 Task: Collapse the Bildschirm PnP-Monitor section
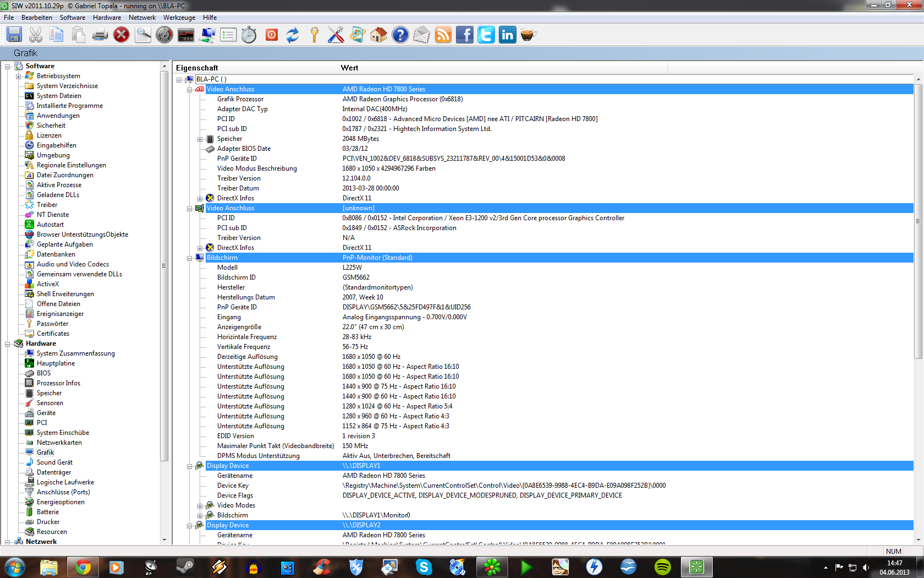[189, 258]
